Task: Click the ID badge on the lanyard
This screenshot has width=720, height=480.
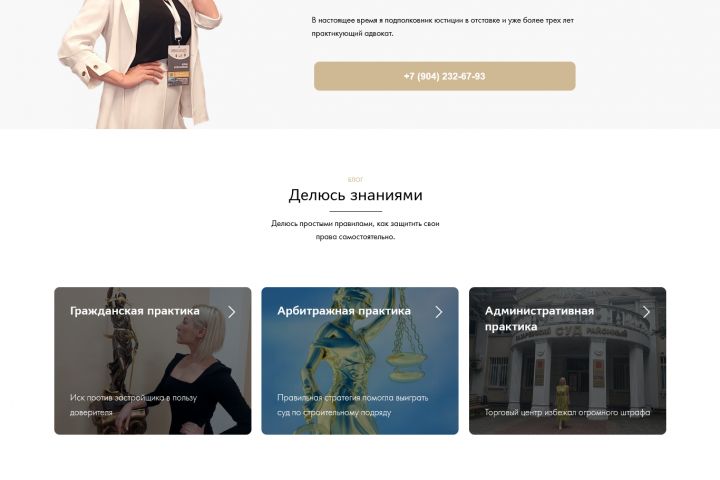Action: 179,65
